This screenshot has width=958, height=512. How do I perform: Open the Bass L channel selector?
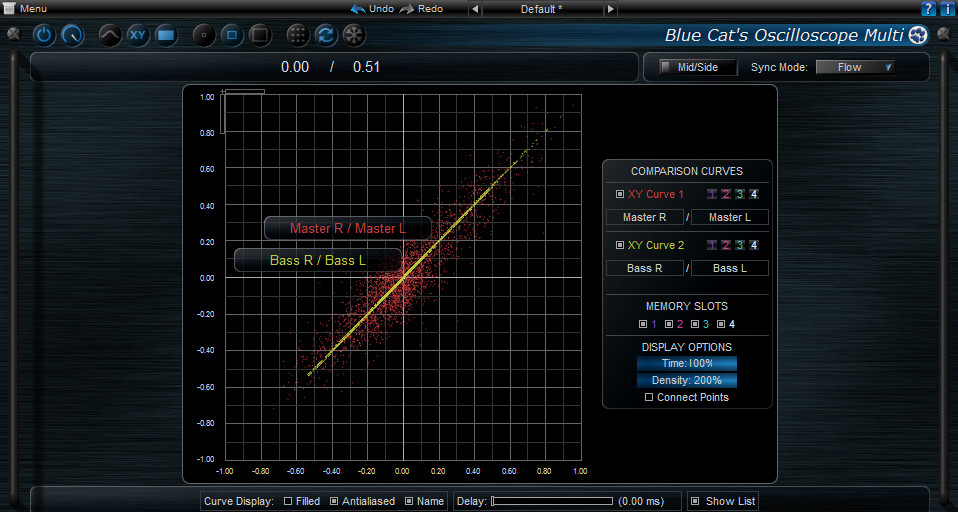(x=729, y=268)
